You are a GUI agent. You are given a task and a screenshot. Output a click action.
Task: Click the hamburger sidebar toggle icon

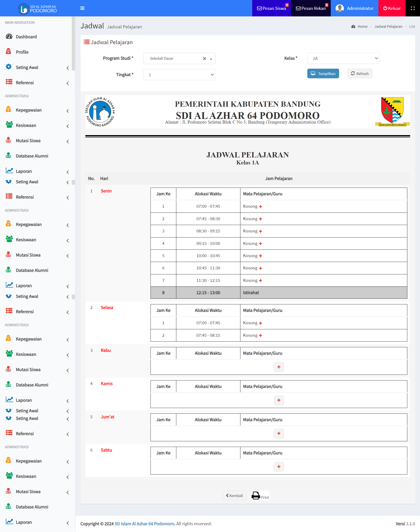click(82, 8)
